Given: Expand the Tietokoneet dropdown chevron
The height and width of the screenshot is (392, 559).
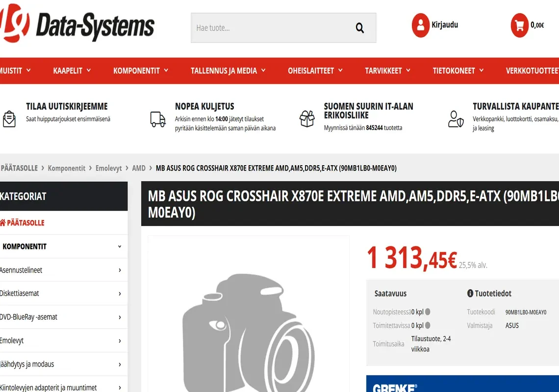Looking at the screenshot, I should pos(482,70).
